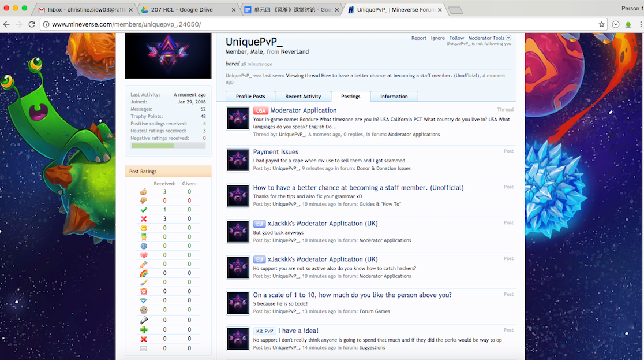The height and width of the screenshot is (360, 644).
Task: Click the Messages count 52
Action: 203,109
